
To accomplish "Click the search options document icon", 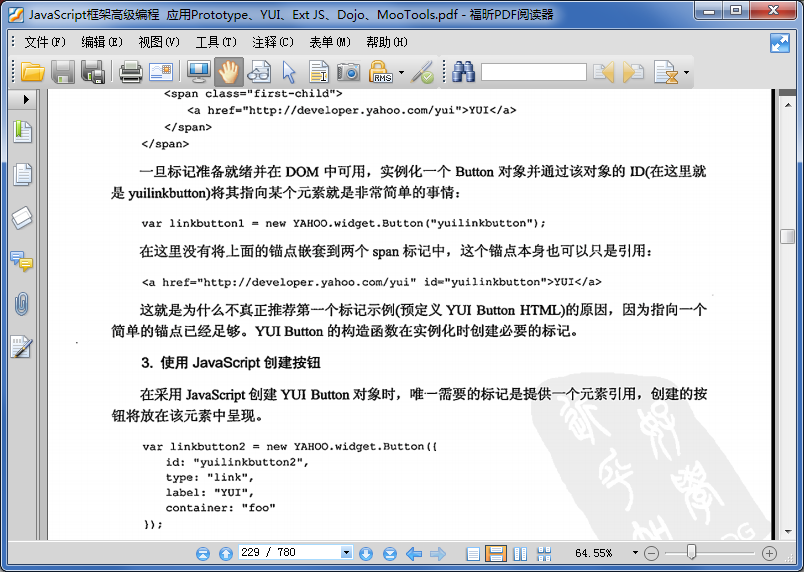I will (666, 72).
